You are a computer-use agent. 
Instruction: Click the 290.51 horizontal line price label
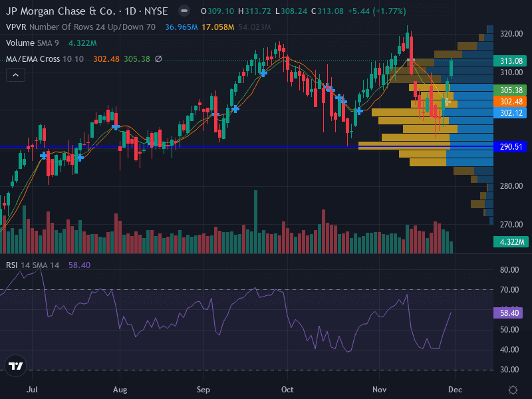coord(510,147)
